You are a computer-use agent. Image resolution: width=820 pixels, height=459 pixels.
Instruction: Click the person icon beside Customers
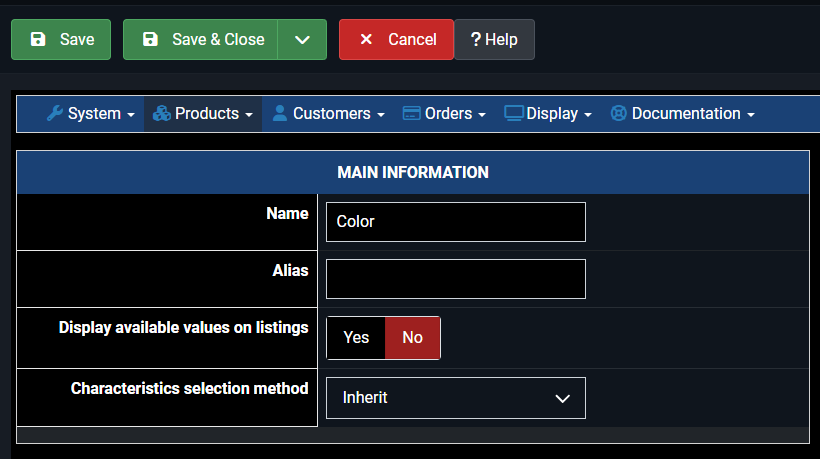tap(280, 114)
